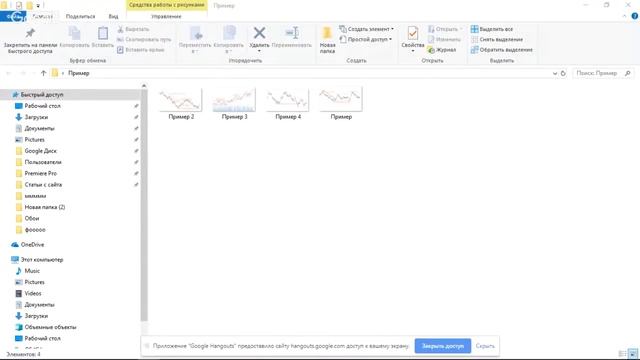
Task: Click the Up arrow navigation button
Action: (44, 73)
